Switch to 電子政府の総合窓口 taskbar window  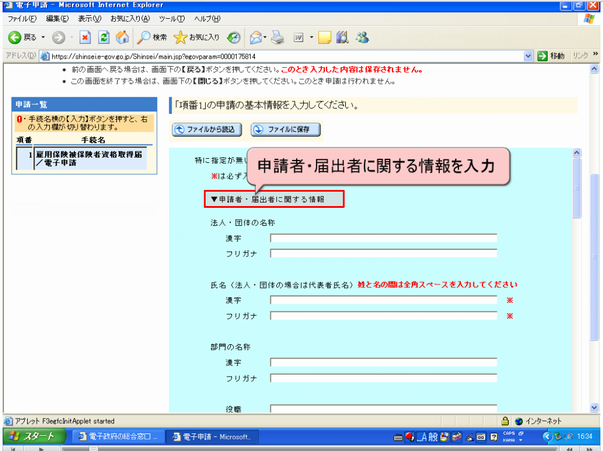pos(118,437)
